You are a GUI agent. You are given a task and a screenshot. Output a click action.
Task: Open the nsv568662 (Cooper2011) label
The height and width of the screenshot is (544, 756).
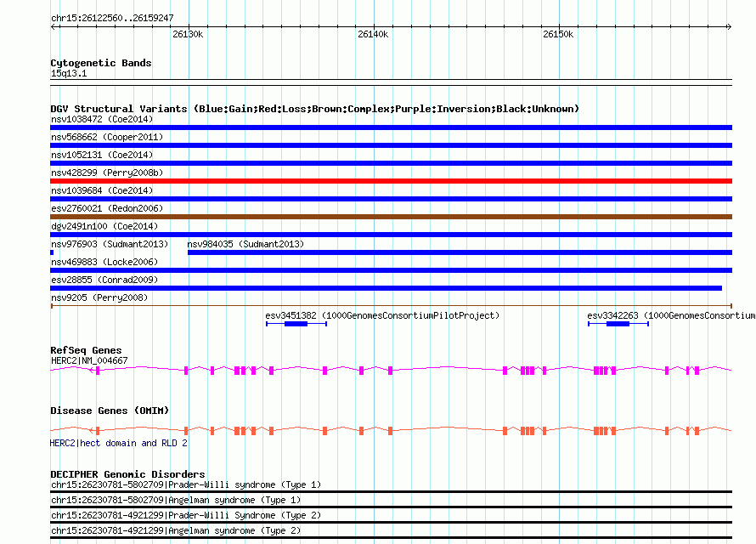pos(107,137)
